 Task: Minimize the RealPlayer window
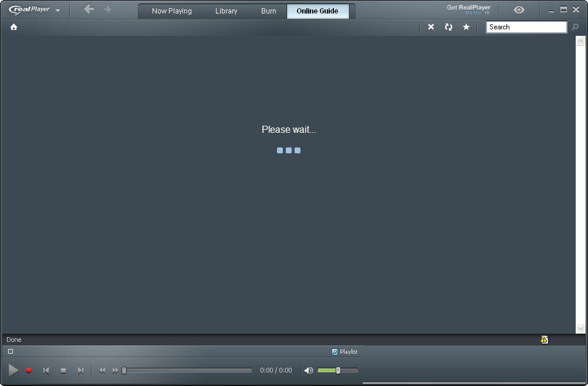point(551,10)
